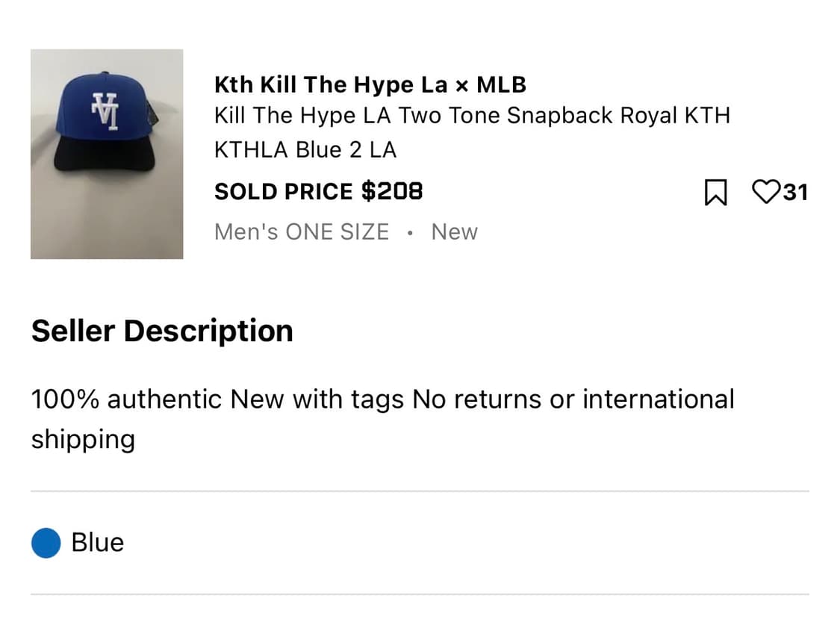Click the KTHLA Blue 2 LA title line
Image resolution: width=840 pixels, height=640 pixels.
tap(305, 149)
